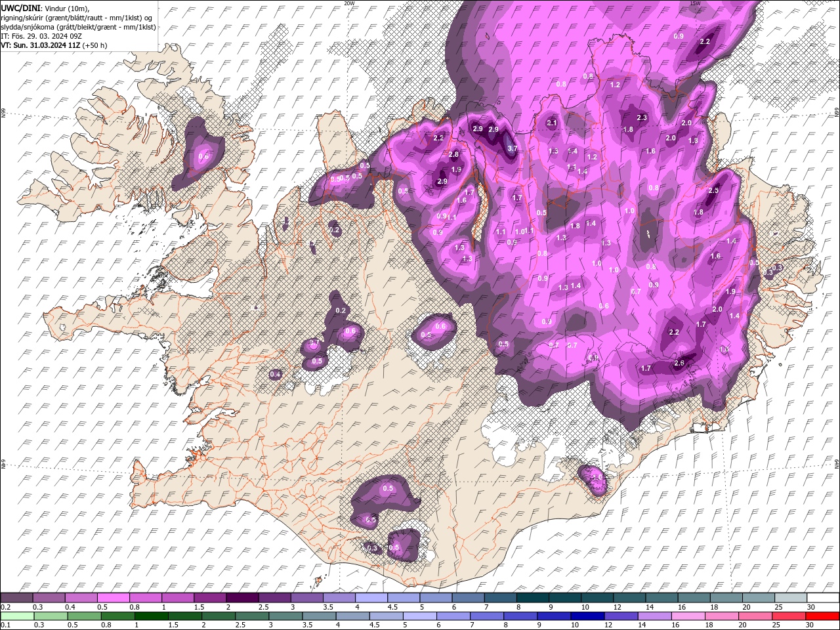Click the 15W longitude label at top
The width and height of the screenshot is (840, 630).
(694, 3)
